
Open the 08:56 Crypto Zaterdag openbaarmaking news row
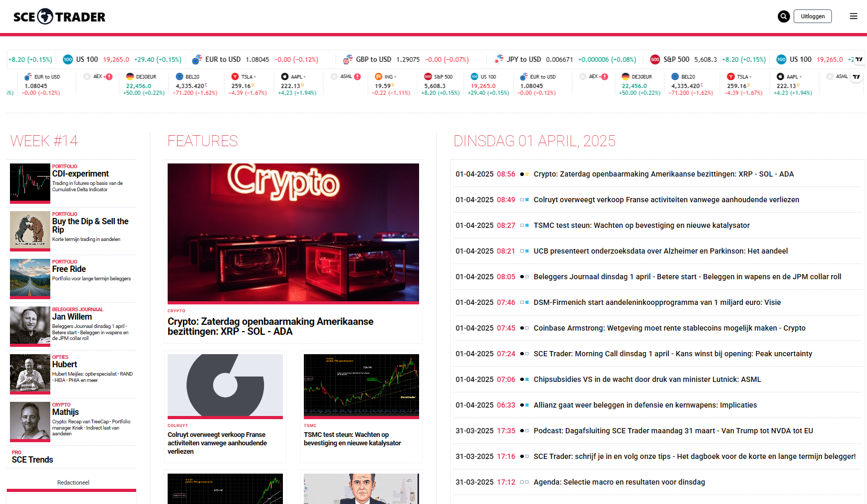pos(664,174)
